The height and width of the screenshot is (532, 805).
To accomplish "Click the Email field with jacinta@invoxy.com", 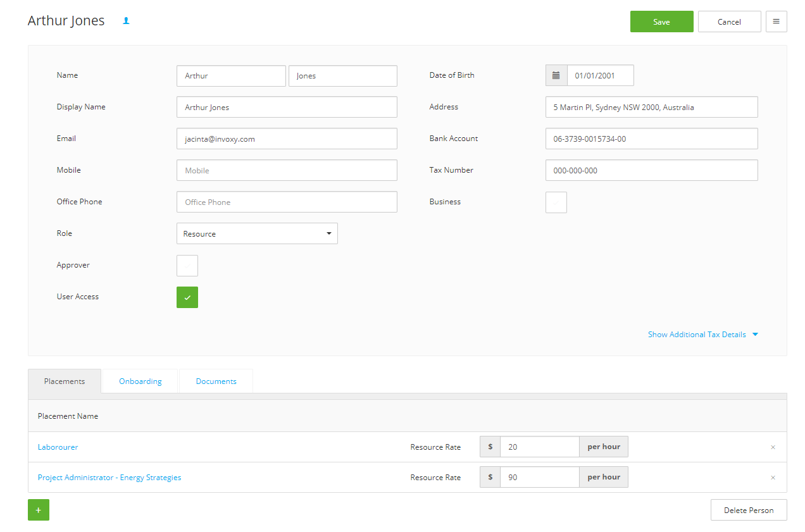I will coord(287,139).
